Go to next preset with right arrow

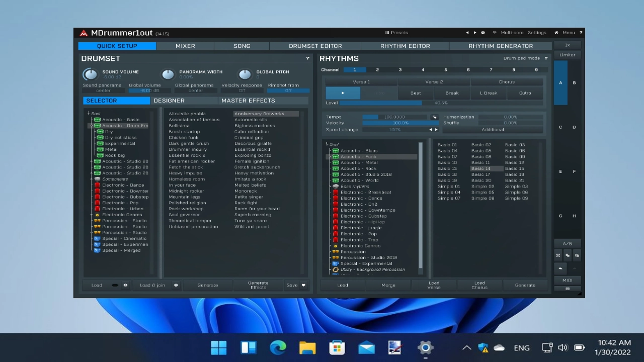[474, 33]
